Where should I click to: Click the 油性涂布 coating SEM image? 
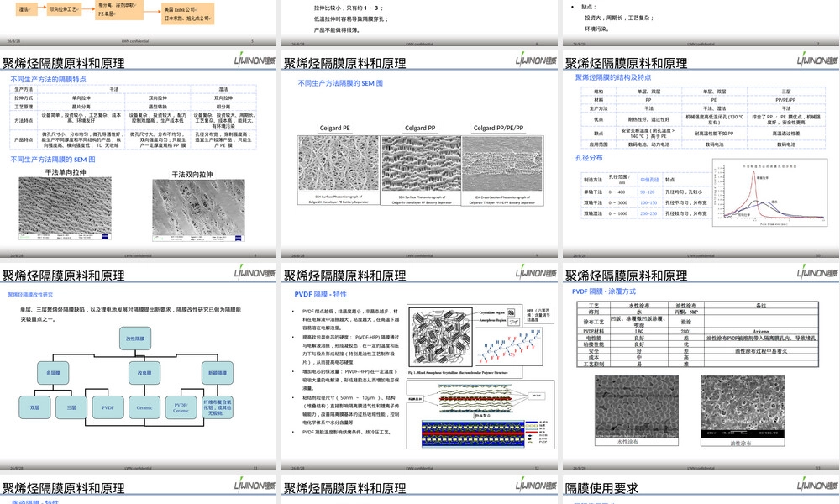(x=743, y=406)
